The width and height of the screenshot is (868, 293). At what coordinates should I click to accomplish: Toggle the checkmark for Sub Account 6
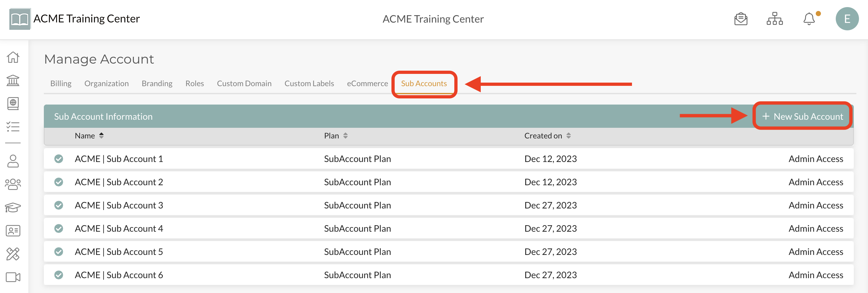(59, 275)
